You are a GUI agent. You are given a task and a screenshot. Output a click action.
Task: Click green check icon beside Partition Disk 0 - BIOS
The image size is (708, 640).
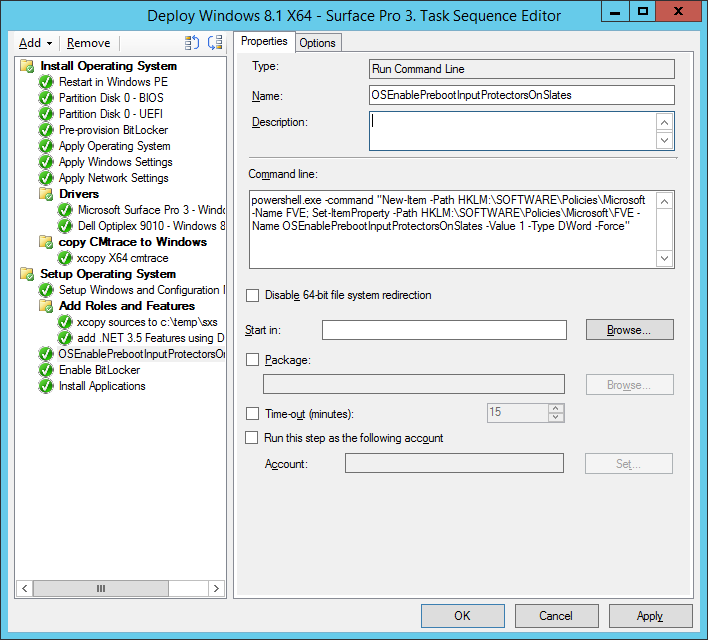[x=46, y=98]
